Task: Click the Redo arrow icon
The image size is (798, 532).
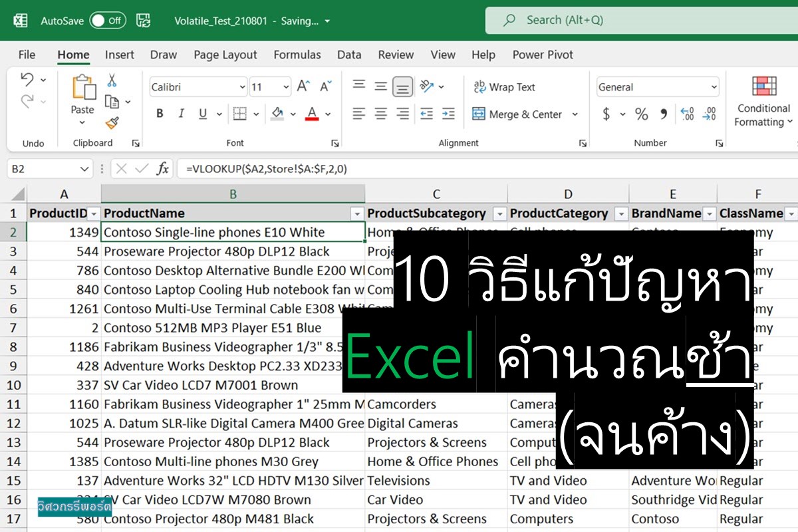Action: tap(27, 101)
